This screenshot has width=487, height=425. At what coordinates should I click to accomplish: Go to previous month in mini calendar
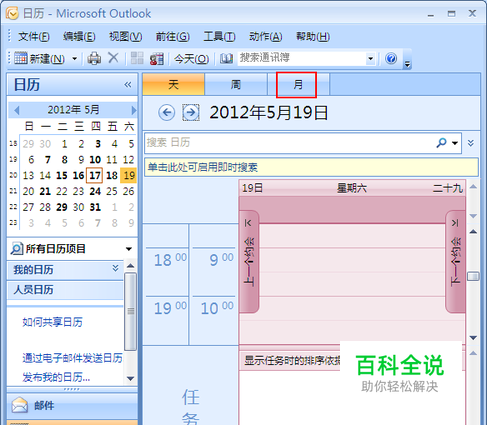tap(17, 110)
